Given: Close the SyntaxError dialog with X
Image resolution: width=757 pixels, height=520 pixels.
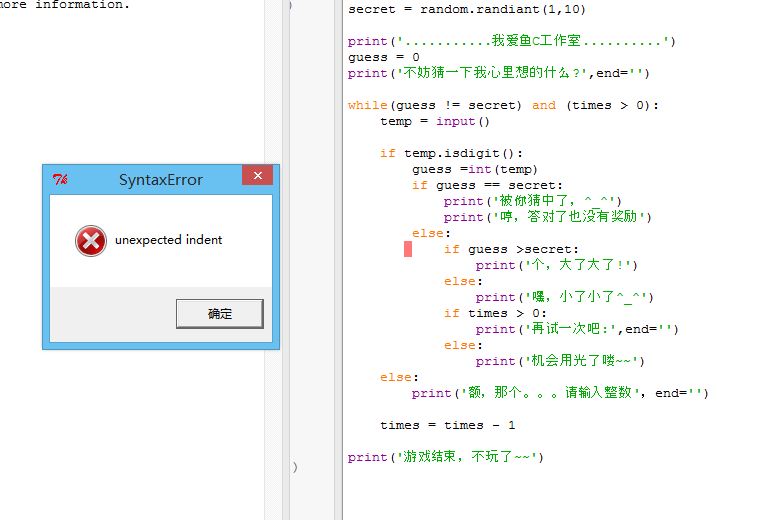Looking at the screenshot, I should click(x=258, y=175).
